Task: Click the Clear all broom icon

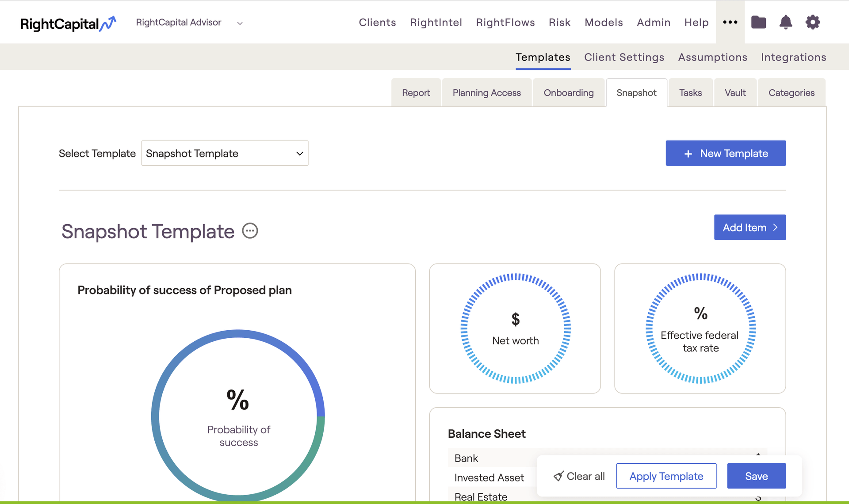Action: 558,476
